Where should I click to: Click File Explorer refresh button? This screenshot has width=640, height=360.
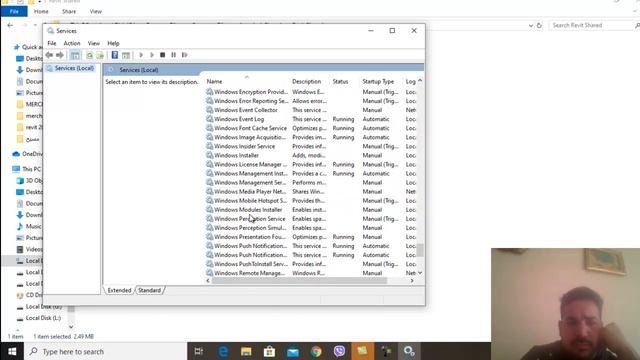539,25
